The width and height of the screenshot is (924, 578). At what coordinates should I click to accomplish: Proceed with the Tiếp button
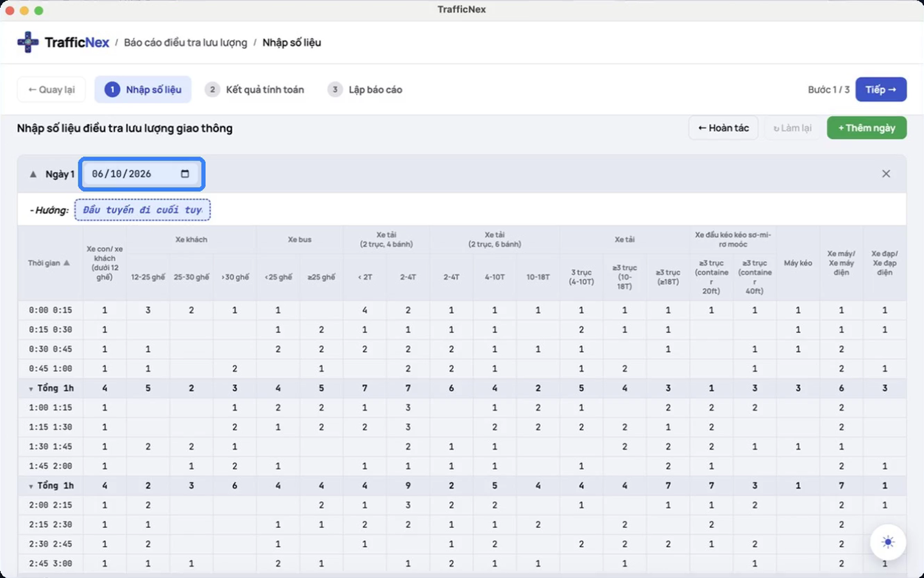(881, 90)
